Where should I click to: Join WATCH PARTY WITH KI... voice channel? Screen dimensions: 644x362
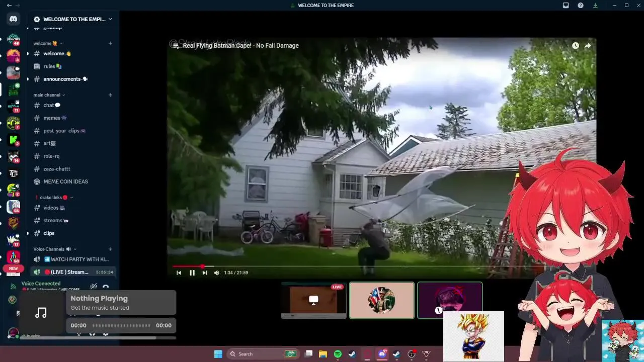click(73, 259)
